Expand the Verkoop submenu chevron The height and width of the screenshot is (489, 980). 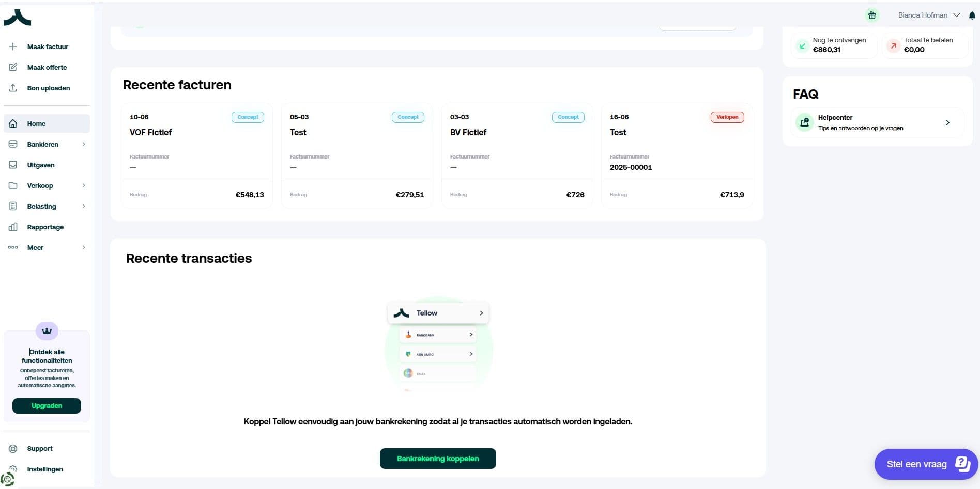pos(84,185)
